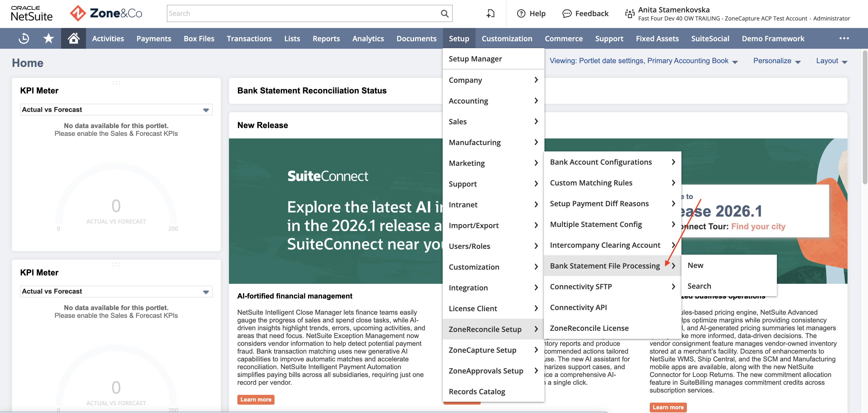This screenshot has width=868, height=413.
Task: Open the Feedback speech bubble icon
Action: (567, 14)
